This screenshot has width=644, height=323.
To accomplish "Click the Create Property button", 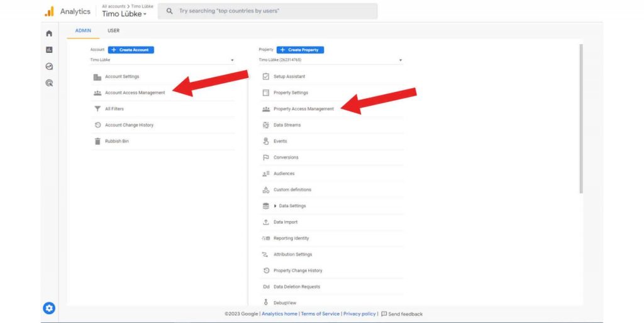I will [300, 50].
